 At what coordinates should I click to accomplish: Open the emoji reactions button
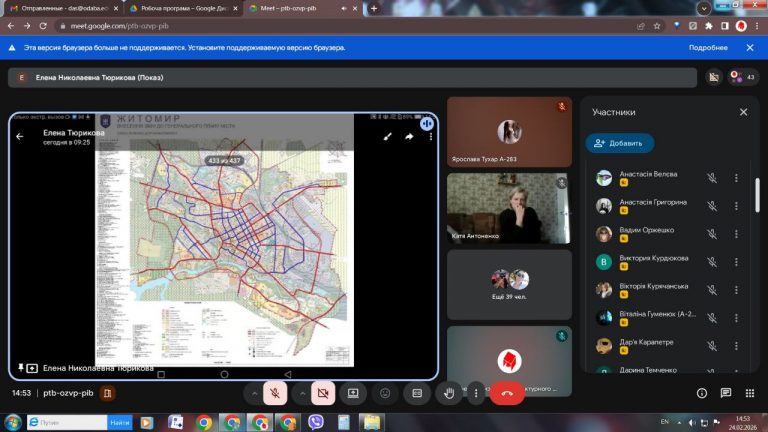[x=385, y=394]
